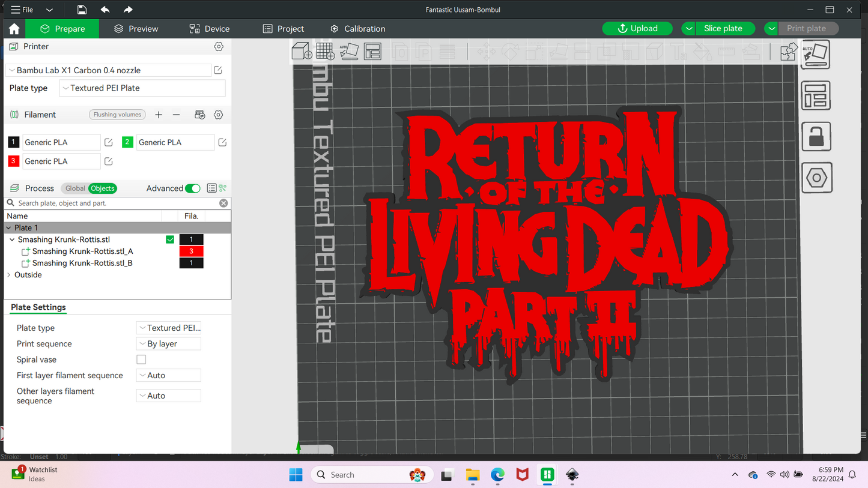Switch to the Prepare tab
Viewport: 868px width, 488px height.
tap(62, 29)
